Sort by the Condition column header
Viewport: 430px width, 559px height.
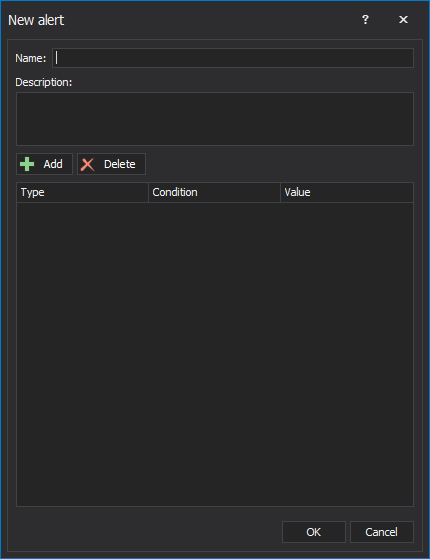pos(214,192)
